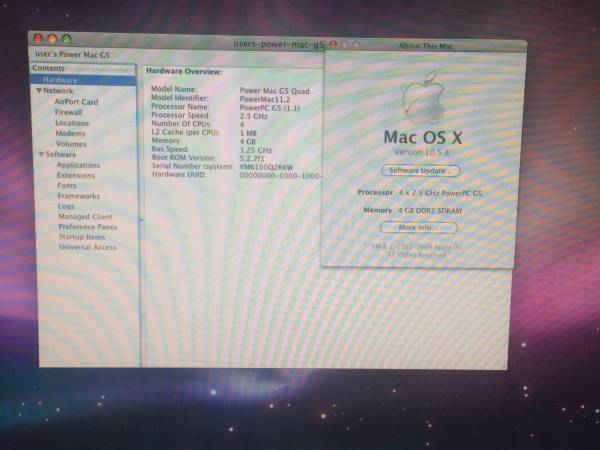The image size is (600, 450).
Task: Click the More Info button
Action: pyautogui.click(x=419, y=228)
